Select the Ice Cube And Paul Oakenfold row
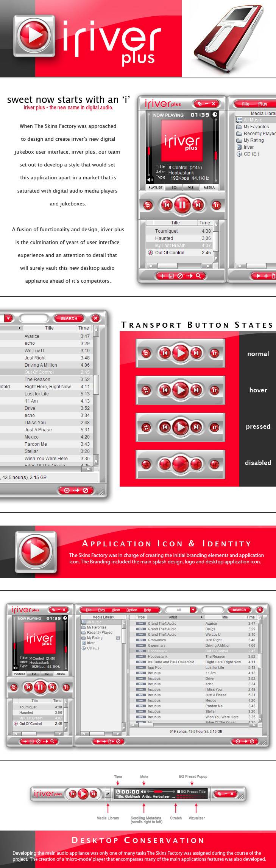The image size is (276, 868). (x=171, y=662)
